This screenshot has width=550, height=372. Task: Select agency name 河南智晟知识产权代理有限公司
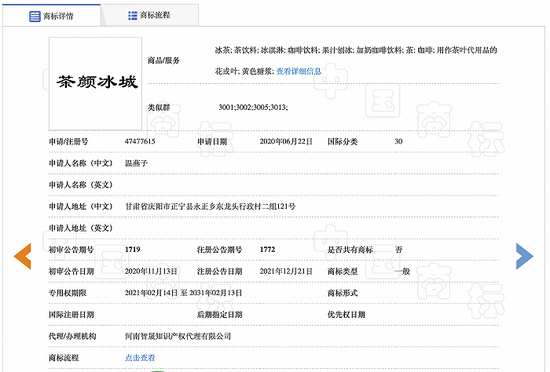click(x=178, y=336)
